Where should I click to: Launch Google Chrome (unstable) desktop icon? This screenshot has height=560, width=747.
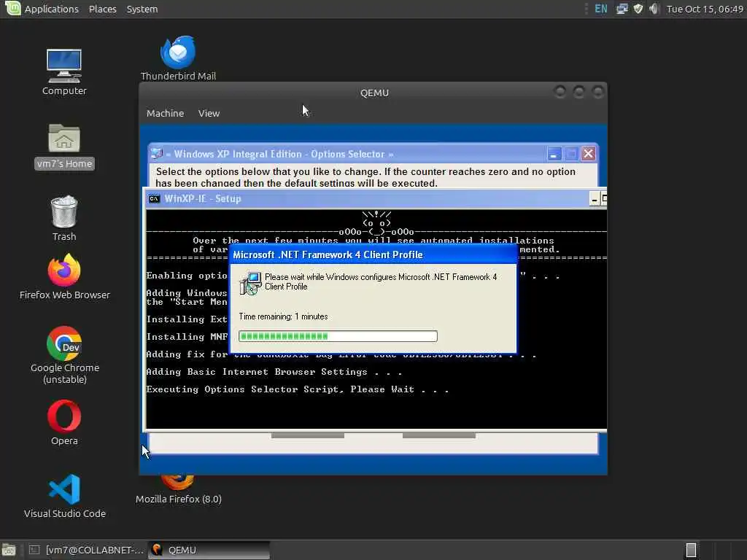click(64, 343)
